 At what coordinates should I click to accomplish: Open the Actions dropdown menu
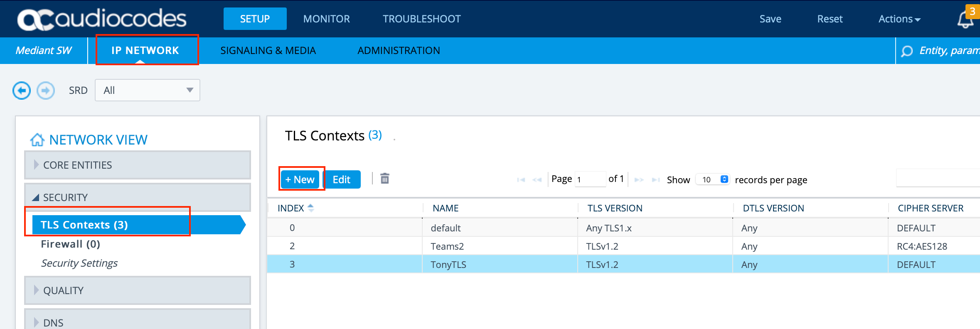pyautogui.click(x=899, y=19)
